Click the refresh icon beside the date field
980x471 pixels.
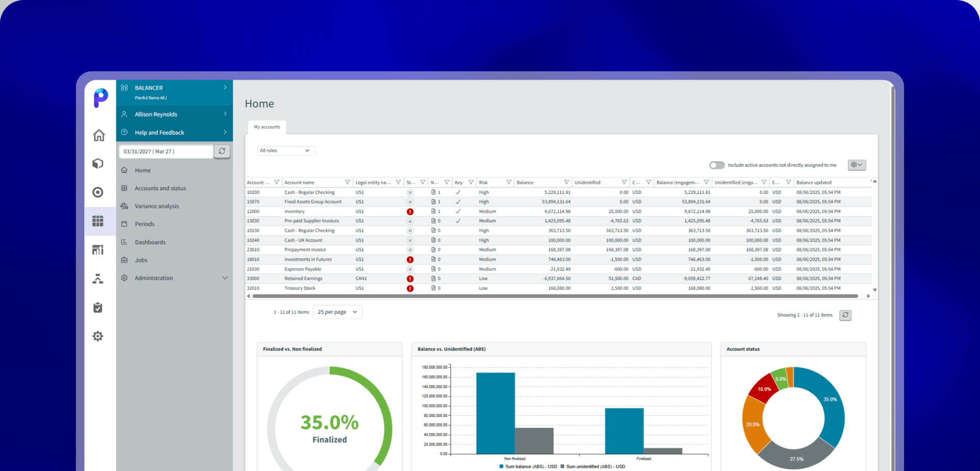(x=222, y=151)
